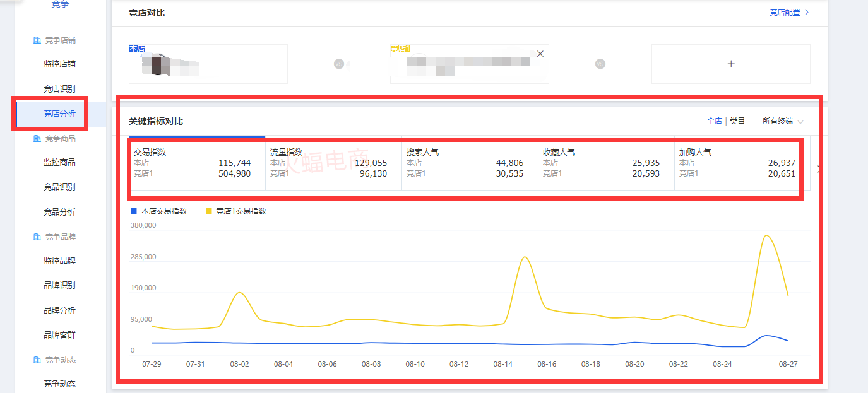Click the 08-16 date label
The height and width of the screenshot is (393, 868).
click(547, 364)
